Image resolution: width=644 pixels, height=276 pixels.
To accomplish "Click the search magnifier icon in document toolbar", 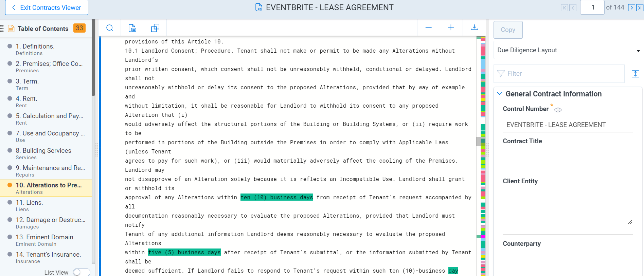I will pos(110,28).
